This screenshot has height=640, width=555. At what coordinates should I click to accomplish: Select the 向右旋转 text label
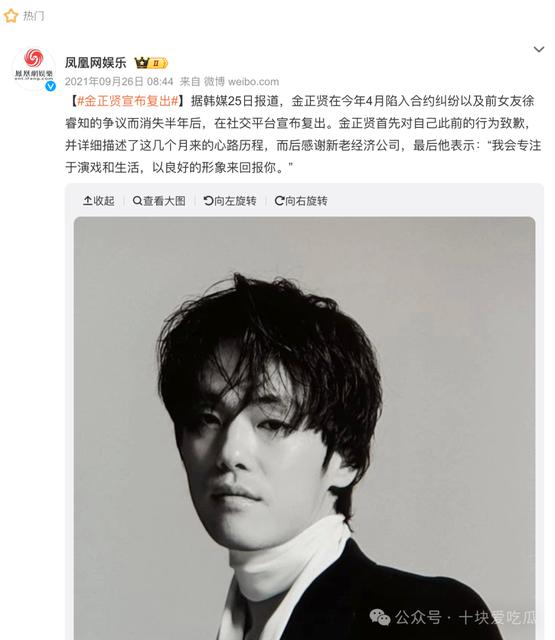306,201
